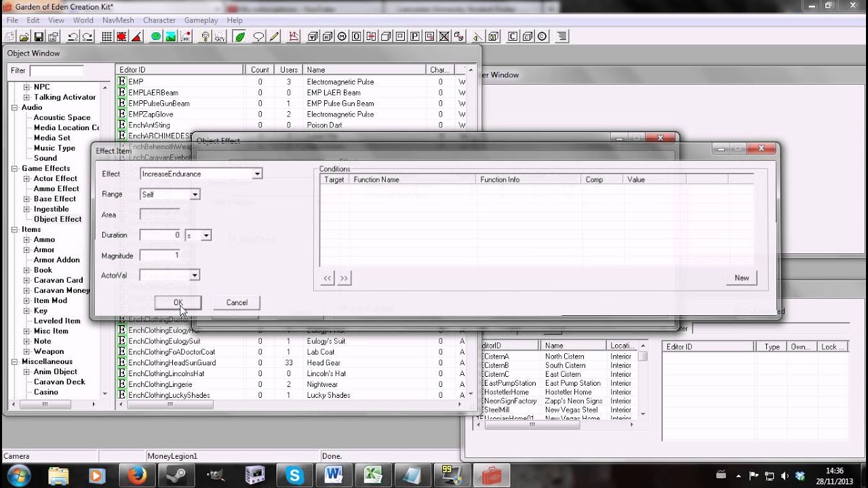Click the Open file toolbar icon

(x=24, y=37)
